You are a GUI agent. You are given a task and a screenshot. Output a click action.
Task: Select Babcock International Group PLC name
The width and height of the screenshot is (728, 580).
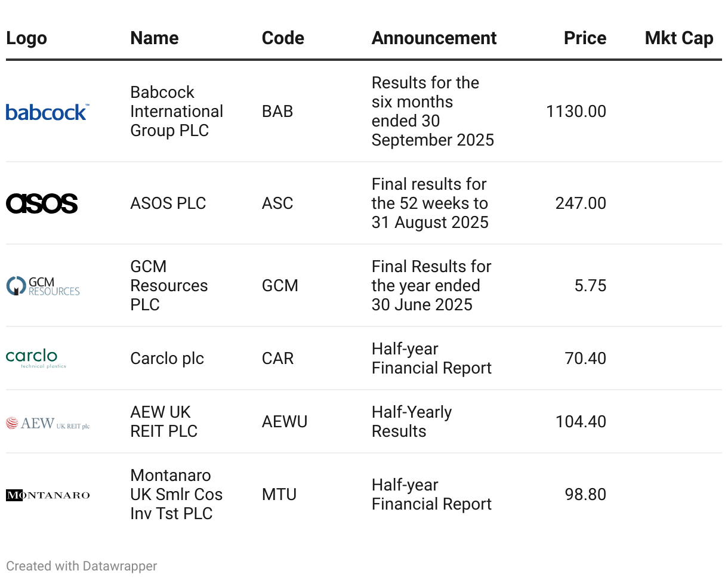[x=177, y=112]
